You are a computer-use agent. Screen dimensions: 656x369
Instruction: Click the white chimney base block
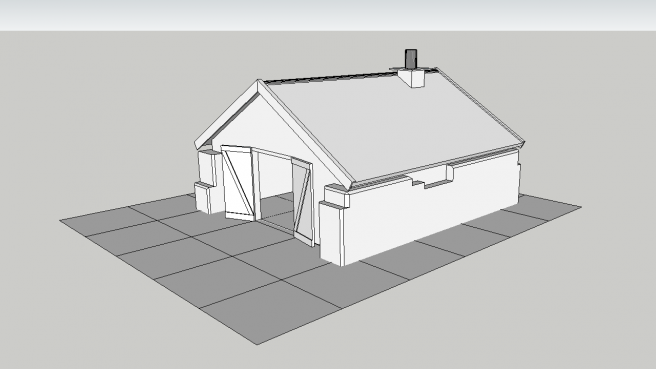click(412, 78)
